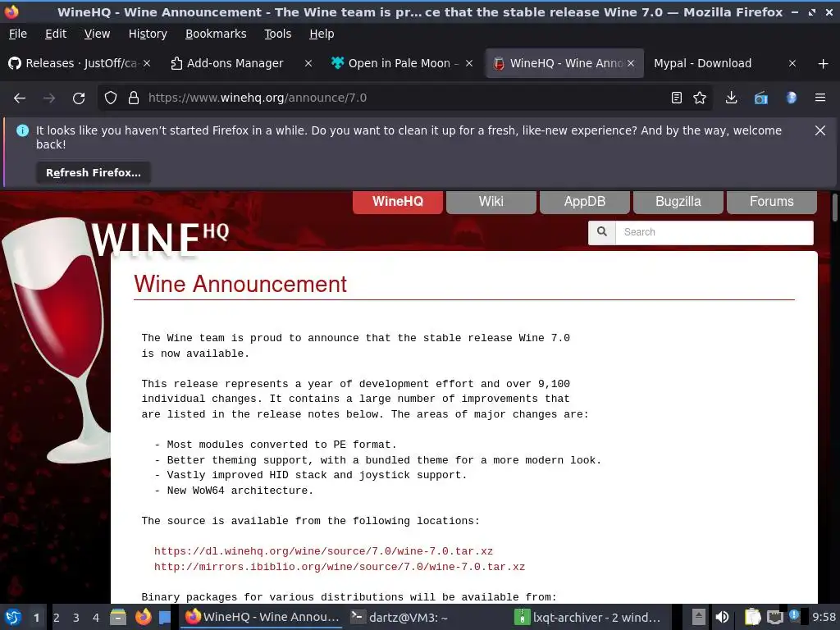Switch to virtual desktop 3
The height and width of the screenshot is (630, 840).
point(76,617)
